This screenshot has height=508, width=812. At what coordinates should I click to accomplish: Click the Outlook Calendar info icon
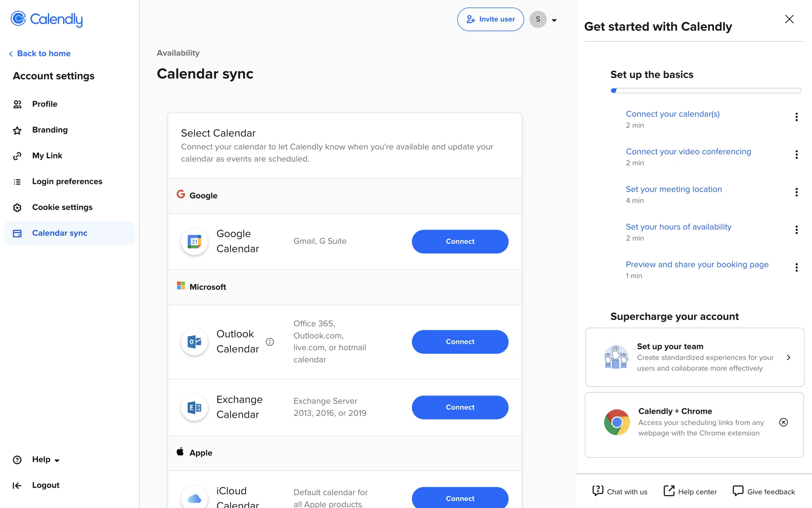pos(270,342)
